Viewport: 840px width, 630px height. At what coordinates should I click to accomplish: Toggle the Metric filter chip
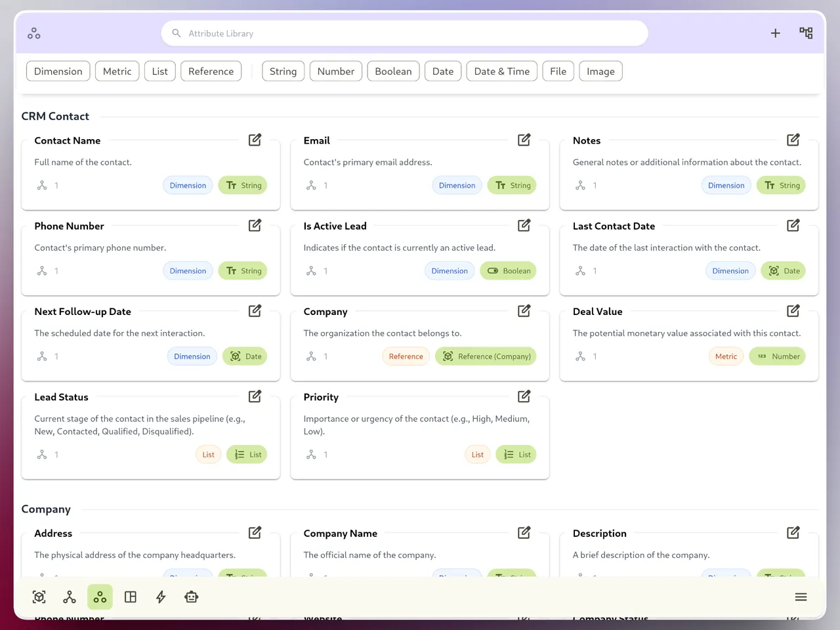[117, 72]
